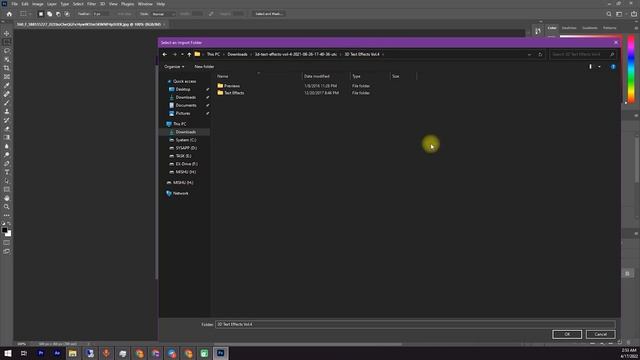Select the Brush tool
Image resolution: width=640 pixels, height=360 pixels.
coord(7,103)
